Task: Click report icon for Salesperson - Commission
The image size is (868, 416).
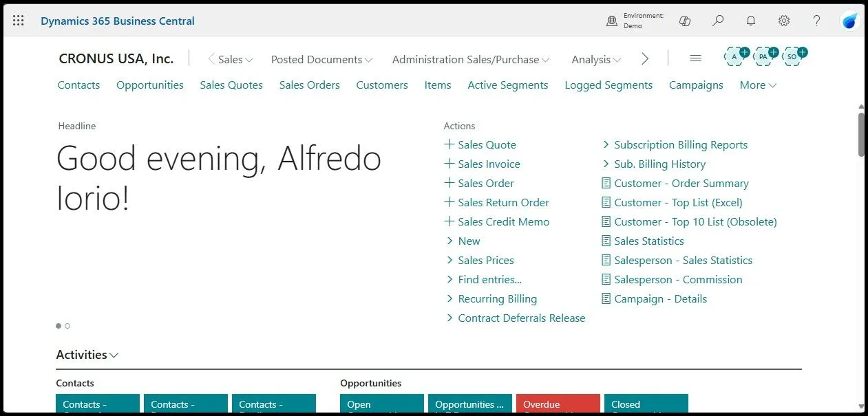Action: [x=606, y=279]
